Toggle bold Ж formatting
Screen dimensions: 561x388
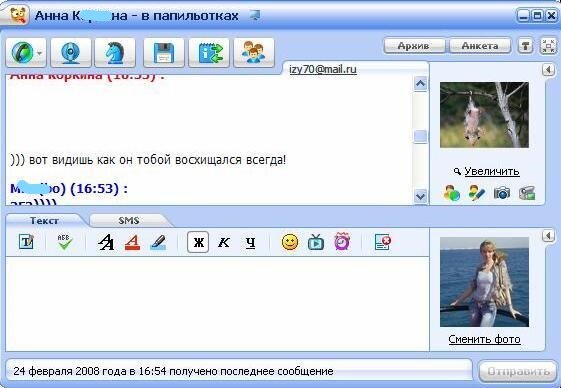point(198,242)
